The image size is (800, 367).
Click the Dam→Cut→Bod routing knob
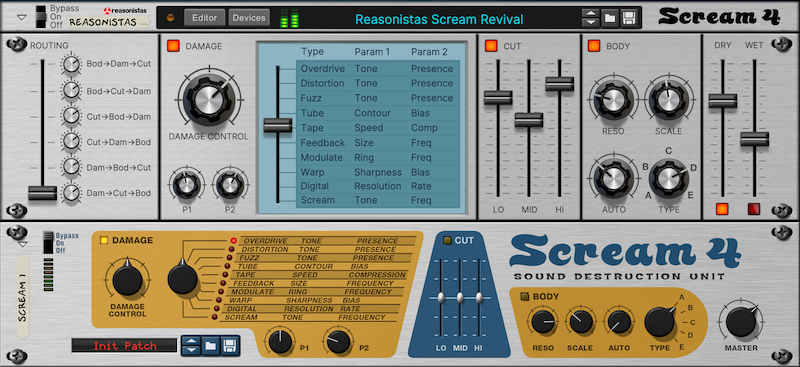tap(72, 193)
